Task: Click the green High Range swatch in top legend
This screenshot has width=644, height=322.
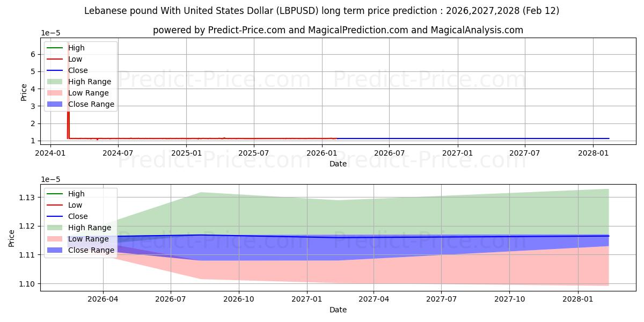Action: coord(55,82)
